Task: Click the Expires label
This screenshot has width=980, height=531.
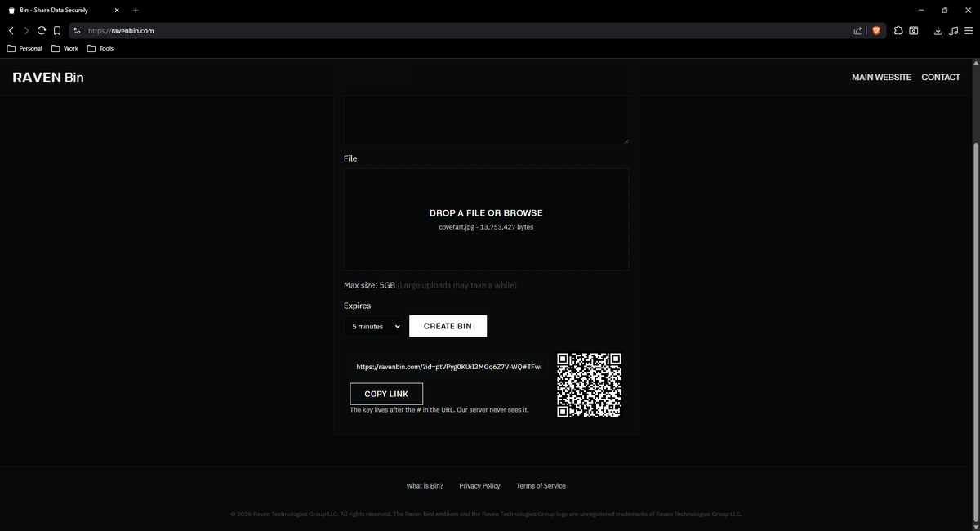Action: point(357,306)
